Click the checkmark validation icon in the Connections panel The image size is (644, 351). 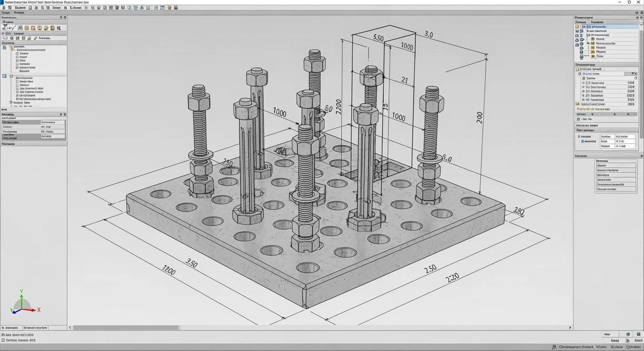13,27
